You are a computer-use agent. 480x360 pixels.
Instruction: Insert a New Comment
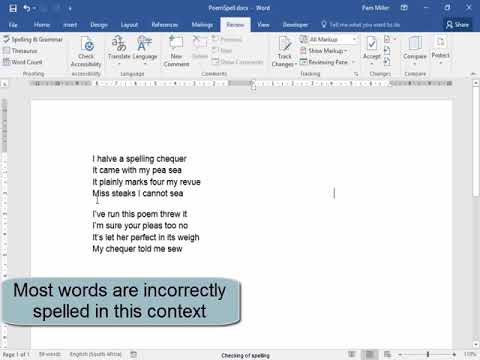pyautogui.click(x=176, y=51)
